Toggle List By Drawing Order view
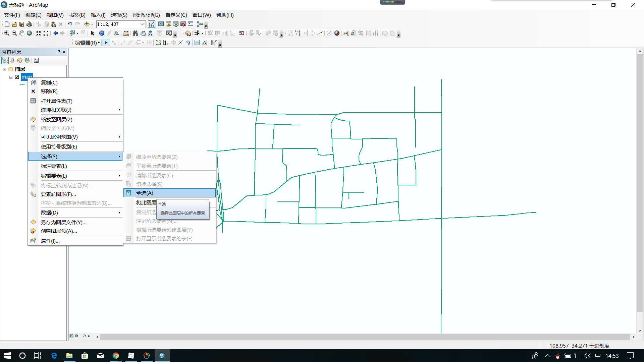Viewport: 644px width, 362px height. click(5, 60)
